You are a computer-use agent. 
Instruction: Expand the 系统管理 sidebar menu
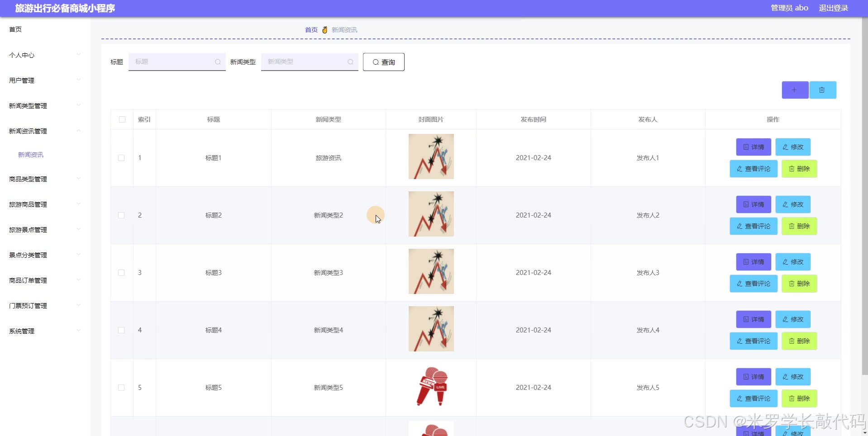[x=45, y=331]
